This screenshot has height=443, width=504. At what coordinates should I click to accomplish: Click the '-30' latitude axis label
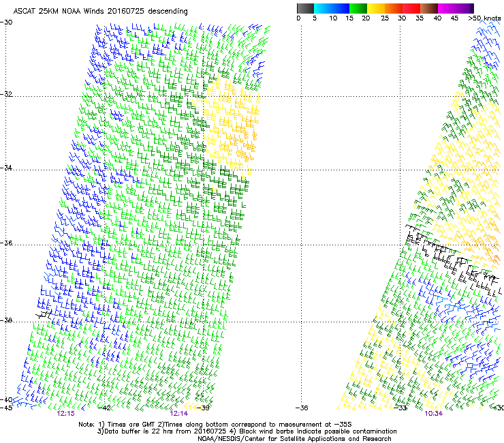point(6,22)
